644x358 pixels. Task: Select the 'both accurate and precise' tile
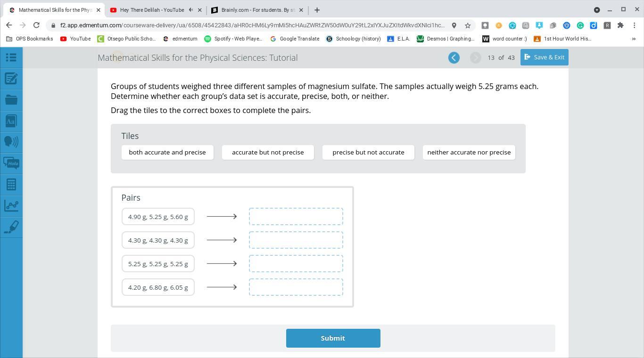point(167,152)
